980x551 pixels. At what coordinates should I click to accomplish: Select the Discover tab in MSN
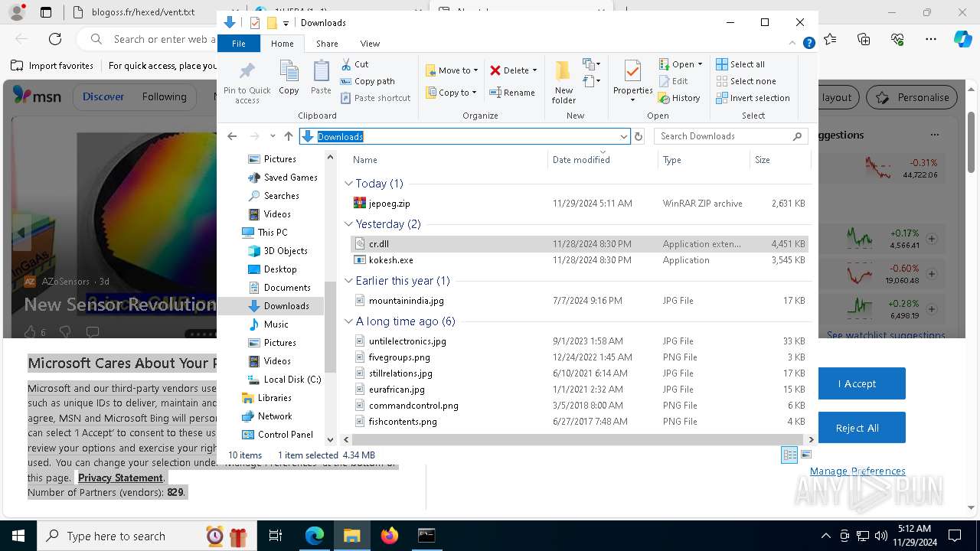(103, 96)
